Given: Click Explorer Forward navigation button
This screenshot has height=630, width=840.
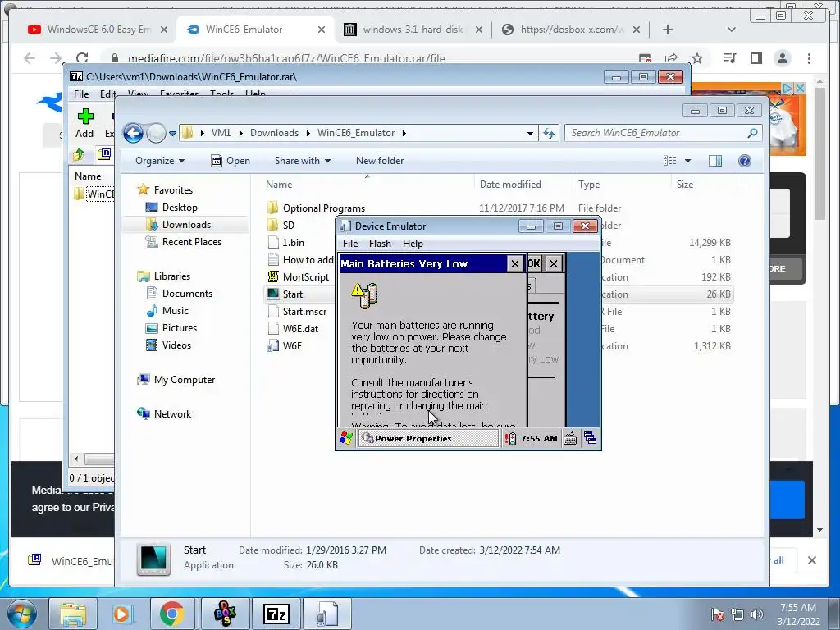Looking at the screenshot, I should pos(156,133).
